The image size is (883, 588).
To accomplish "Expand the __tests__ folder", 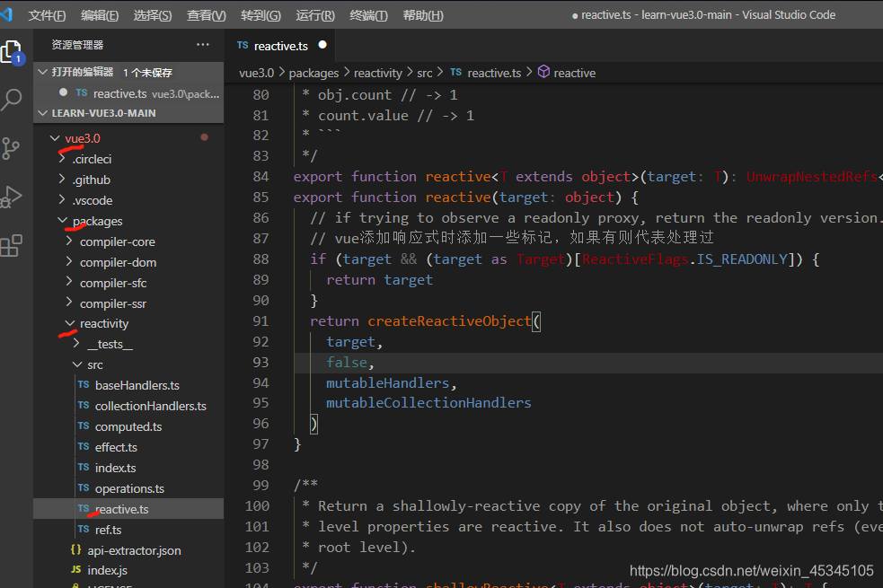I will point(77,343).
